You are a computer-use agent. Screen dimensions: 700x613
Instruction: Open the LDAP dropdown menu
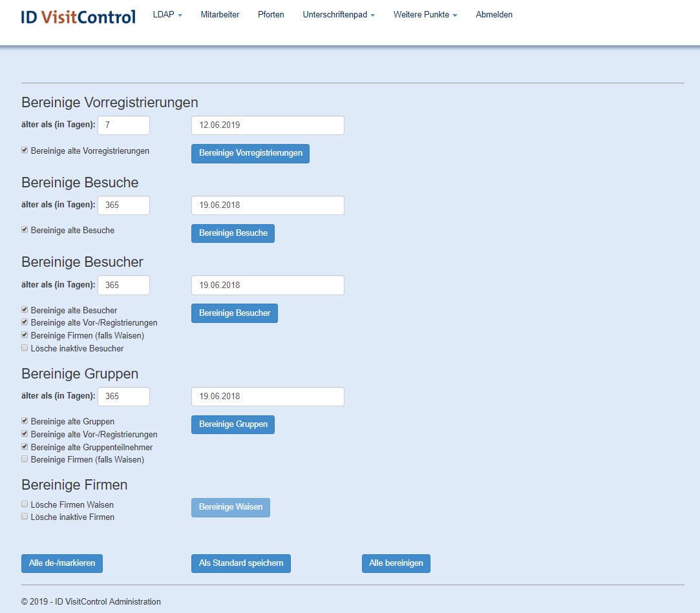click(167, 15)
